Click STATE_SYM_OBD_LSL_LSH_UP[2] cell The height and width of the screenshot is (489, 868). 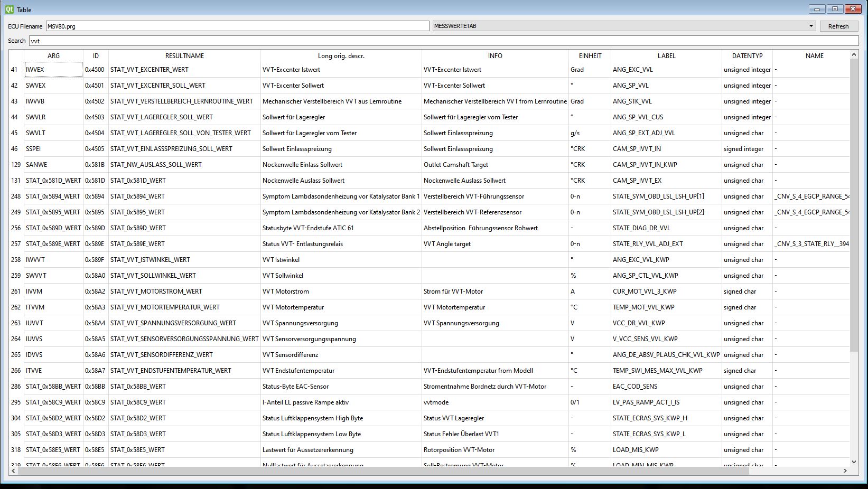pyautogui.click(x=666, y=212)
